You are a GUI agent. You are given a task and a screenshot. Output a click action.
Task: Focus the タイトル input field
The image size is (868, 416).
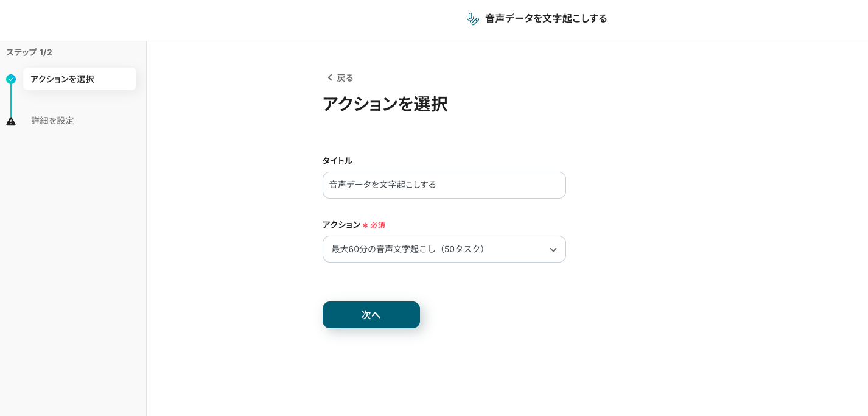coord(444,185)
